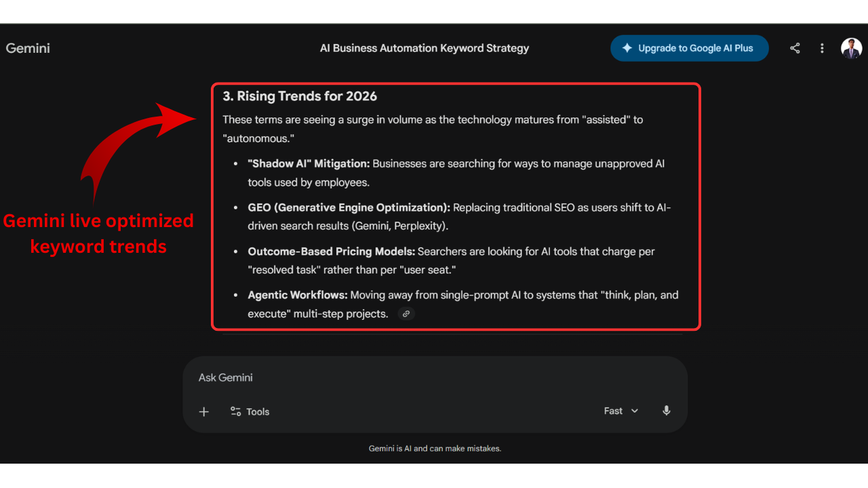Open the three-dot more options menu
The width and height of the screenshot is (868, 488).
coord(822,48)
